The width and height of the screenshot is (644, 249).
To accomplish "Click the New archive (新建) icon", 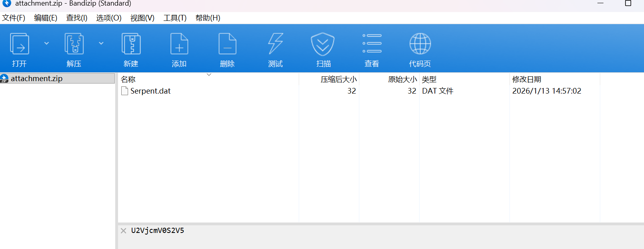I will [131, 44].
